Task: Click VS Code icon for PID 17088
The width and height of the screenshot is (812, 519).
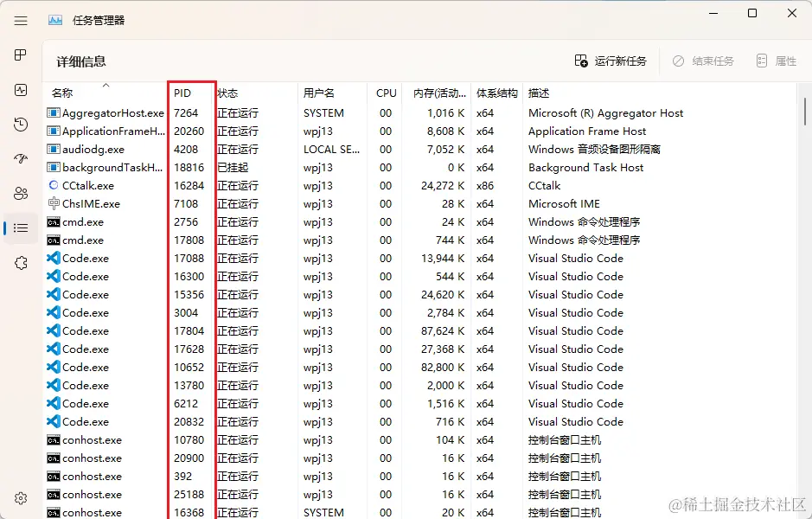Action: pos(54,258)
